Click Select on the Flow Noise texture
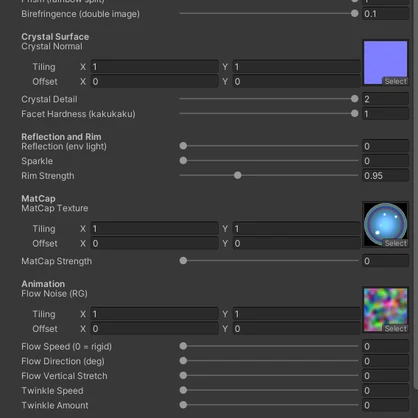The image size is (418, 418). [395, 328]
